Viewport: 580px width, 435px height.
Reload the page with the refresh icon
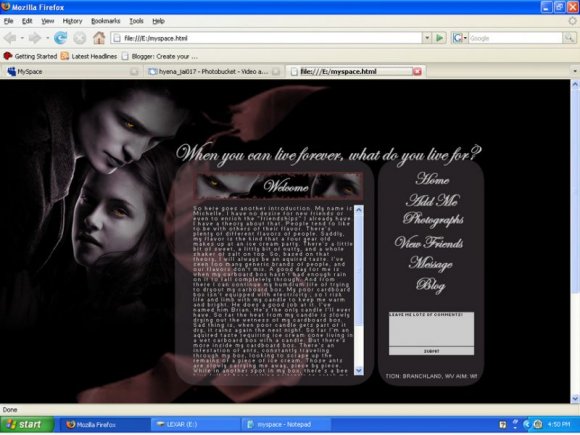tap(60, 38)
